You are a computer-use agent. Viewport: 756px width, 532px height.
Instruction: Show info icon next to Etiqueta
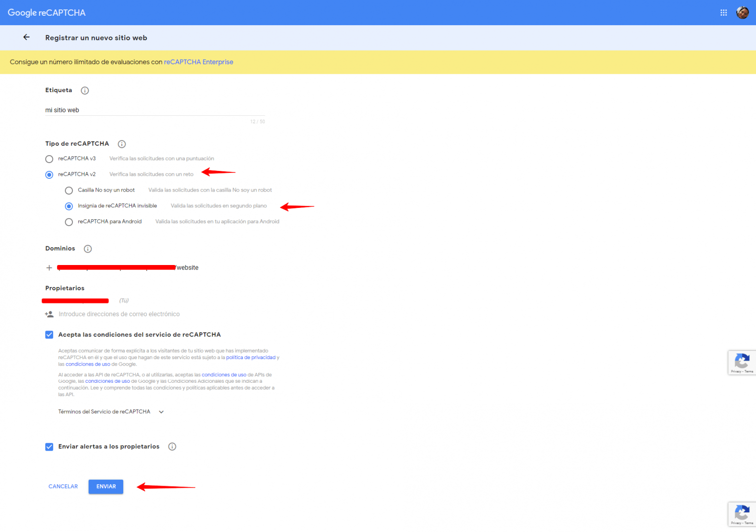pyautogui.click(x=85, y=91)
